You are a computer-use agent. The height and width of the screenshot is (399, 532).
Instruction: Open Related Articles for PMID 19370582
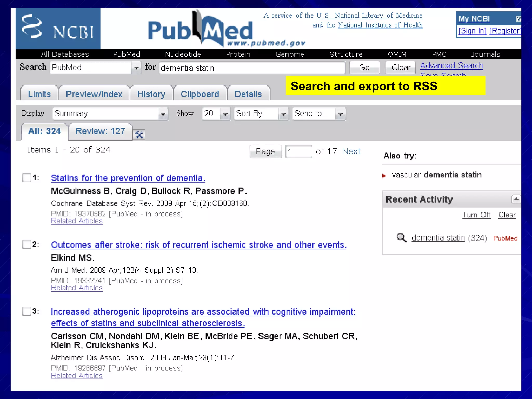77,221
